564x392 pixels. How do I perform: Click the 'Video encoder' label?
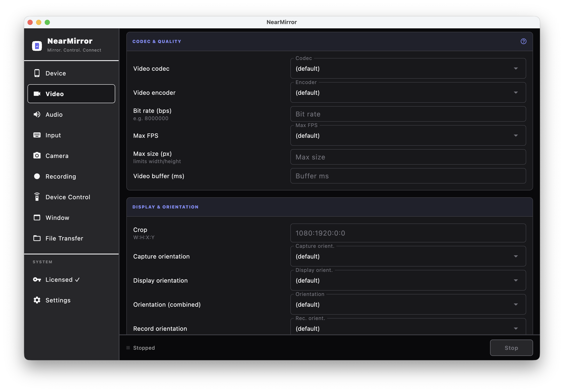point(154,93)
